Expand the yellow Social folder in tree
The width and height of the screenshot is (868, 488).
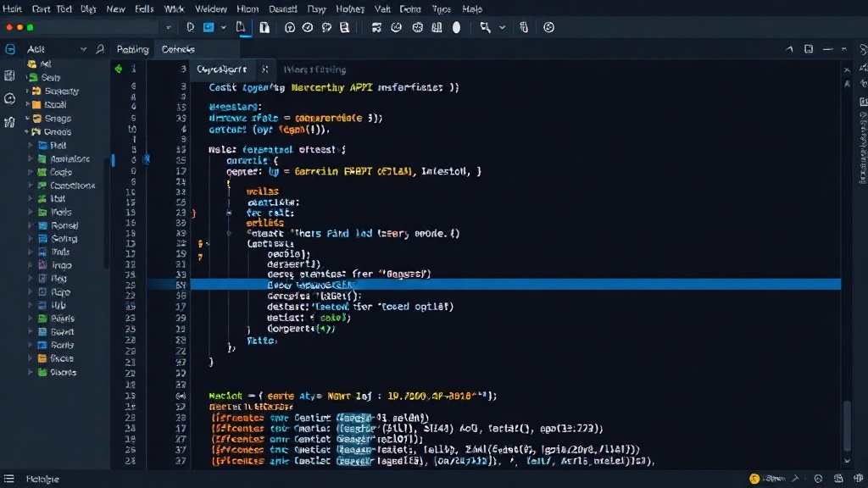(x=27, y=104)
